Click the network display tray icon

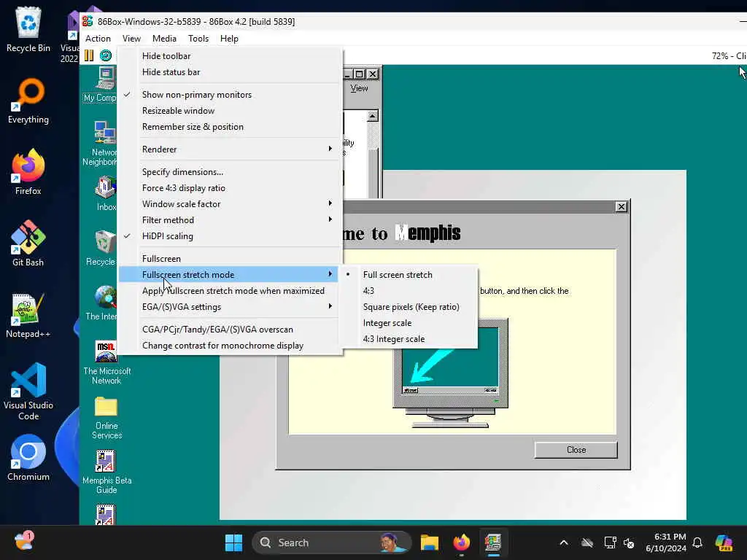610,542
